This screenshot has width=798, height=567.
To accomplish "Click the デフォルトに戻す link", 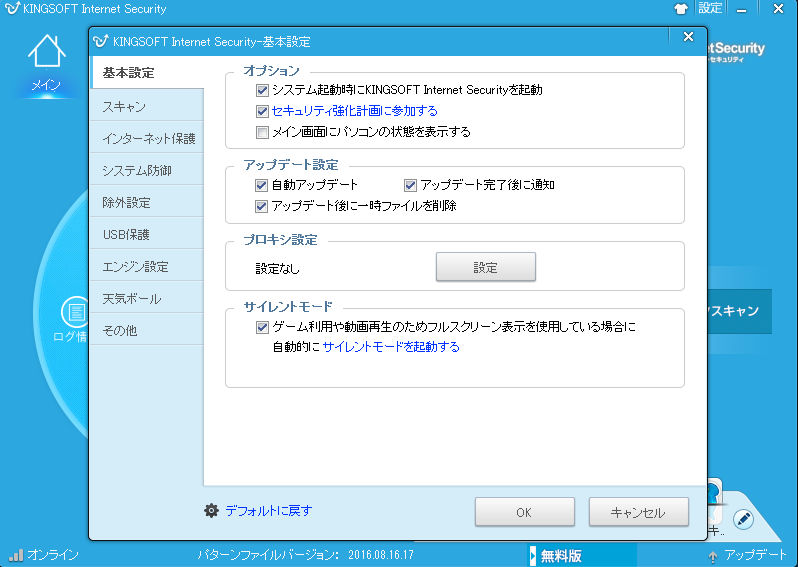I will coord(269,511).
